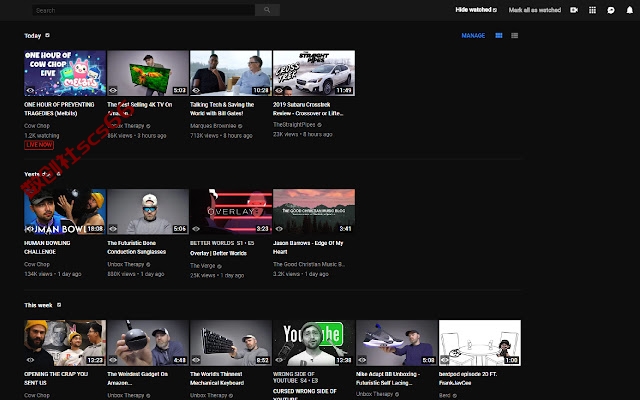Screen dimensions: 640x400
Task: Open the messages chat bubble icon
Action: pyautogui.click(x=611, y=10)
